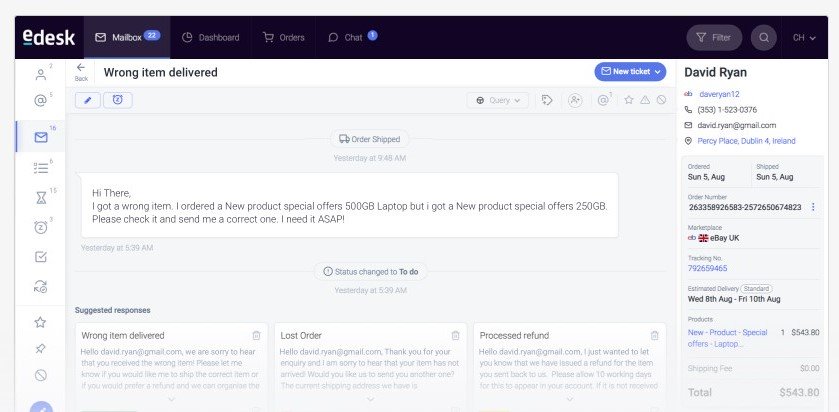Open the order number three-dot menu
839x412 pixels.
click(813, 207)
